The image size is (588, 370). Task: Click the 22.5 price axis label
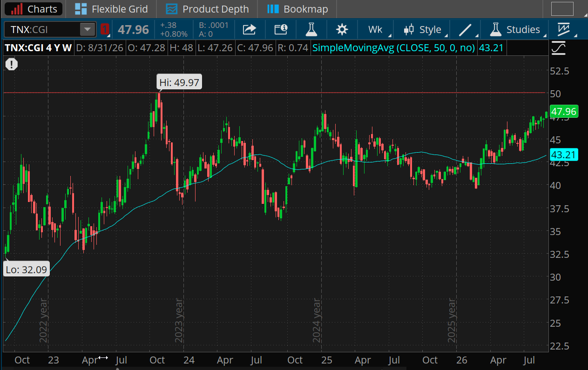561,346
